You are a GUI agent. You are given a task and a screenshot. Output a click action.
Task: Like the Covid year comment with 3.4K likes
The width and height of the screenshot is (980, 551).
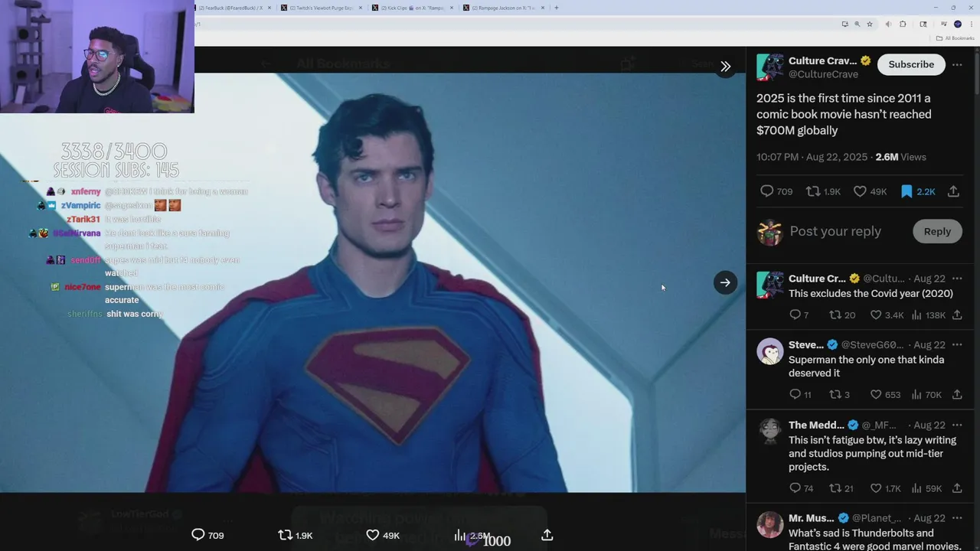(887, 315)
